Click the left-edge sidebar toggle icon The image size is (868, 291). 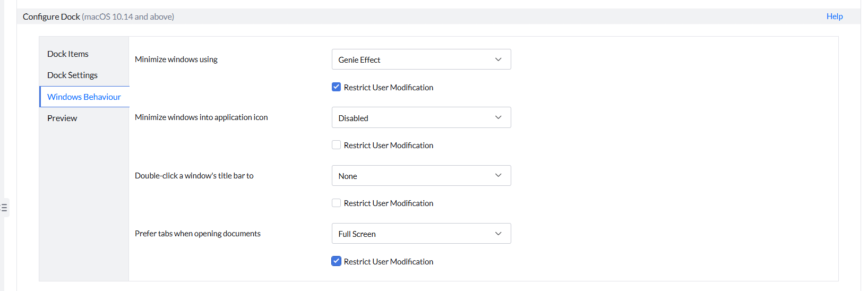click(4, 208)
